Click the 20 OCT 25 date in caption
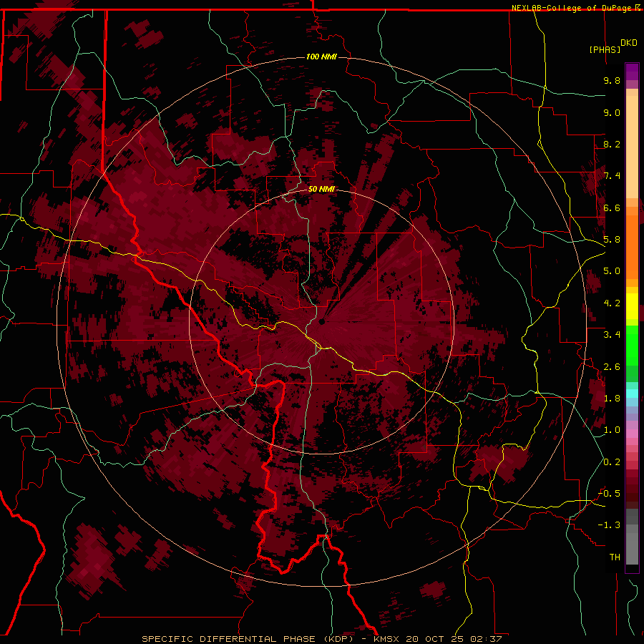Screen dimensions: 644x644 [434, 639]
